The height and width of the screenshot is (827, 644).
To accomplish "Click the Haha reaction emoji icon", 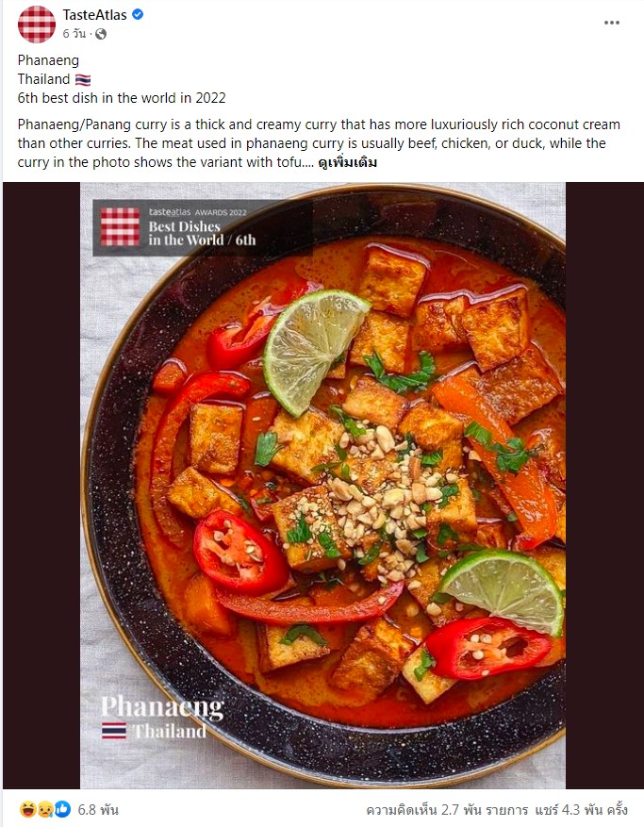I will [x=27, y=809].
